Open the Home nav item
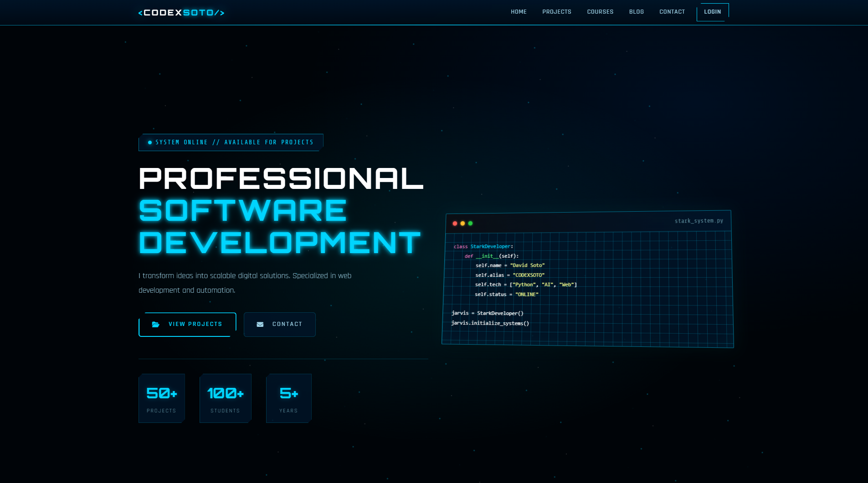Image resolution: width=868 pixels, height=483 pixels. pyautogui.click(x=519, y=12)
